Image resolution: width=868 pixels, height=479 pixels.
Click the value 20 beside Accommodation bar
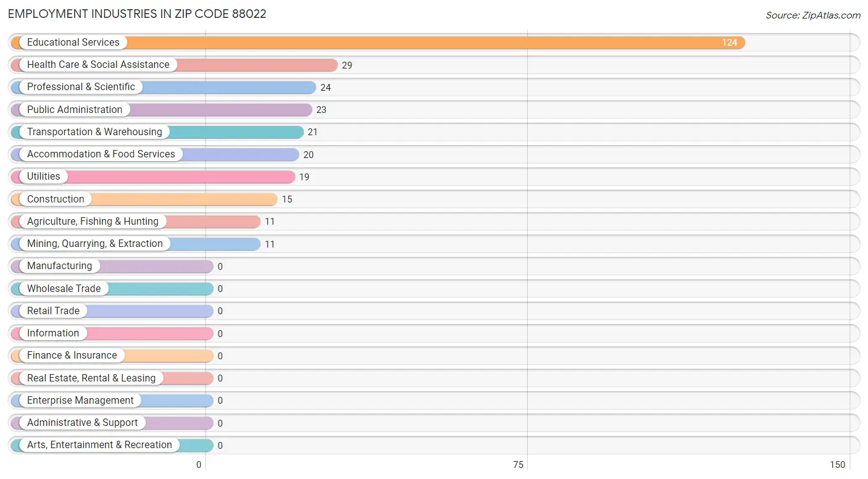tap(308, 154)
